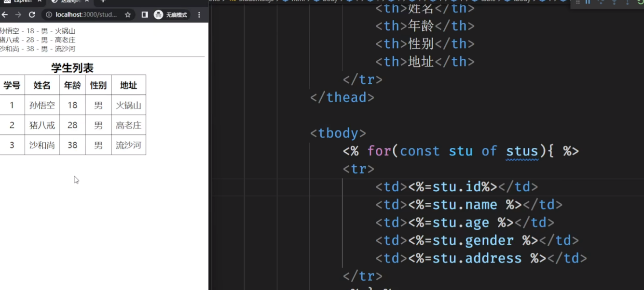This screenshot has width=644, height=290.
Task: Click the student number 3 cell
Action: click(x=12, y=145)
